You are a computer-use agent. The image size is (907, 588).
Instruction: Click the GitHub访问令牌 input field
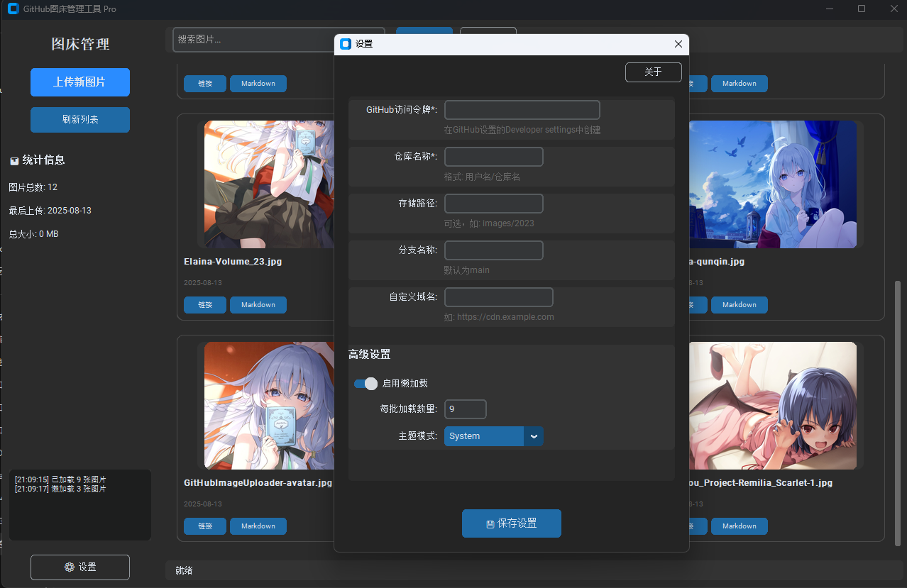click(x=522, y=110)
